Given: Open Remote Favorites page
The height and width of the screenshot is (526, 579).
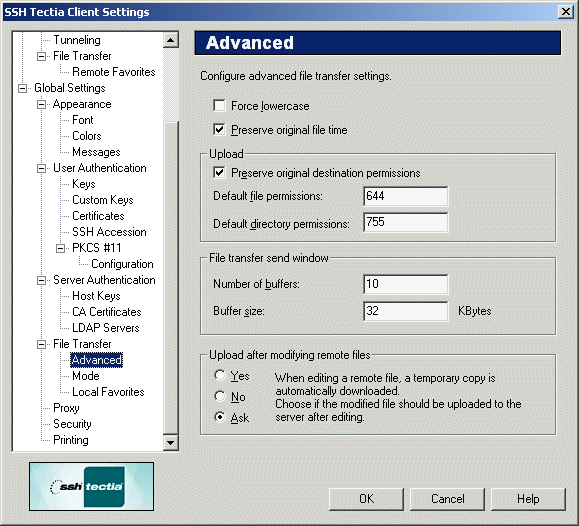Looking at the screenshot, I should click(x=114, y=72).
